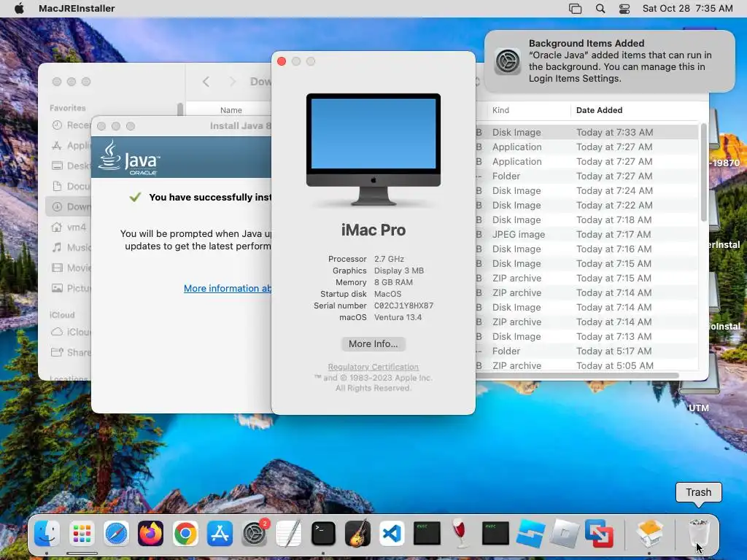Click the serial number C02CJ1Y8HX87
This screenshot has width=747, height=560.
[403, 306]
